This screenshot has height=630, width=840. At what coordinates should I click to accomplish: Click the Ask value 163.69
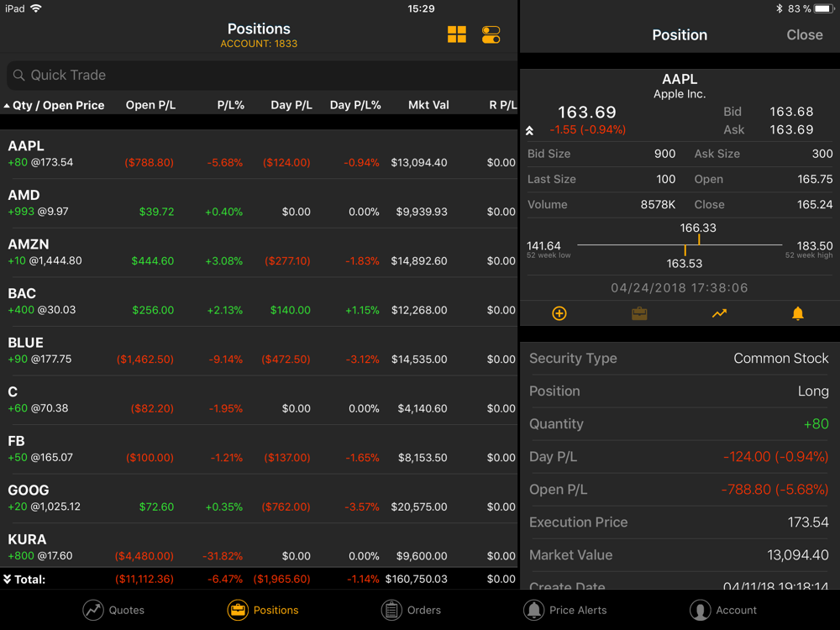pyautogui.click(x=791, y=129)
